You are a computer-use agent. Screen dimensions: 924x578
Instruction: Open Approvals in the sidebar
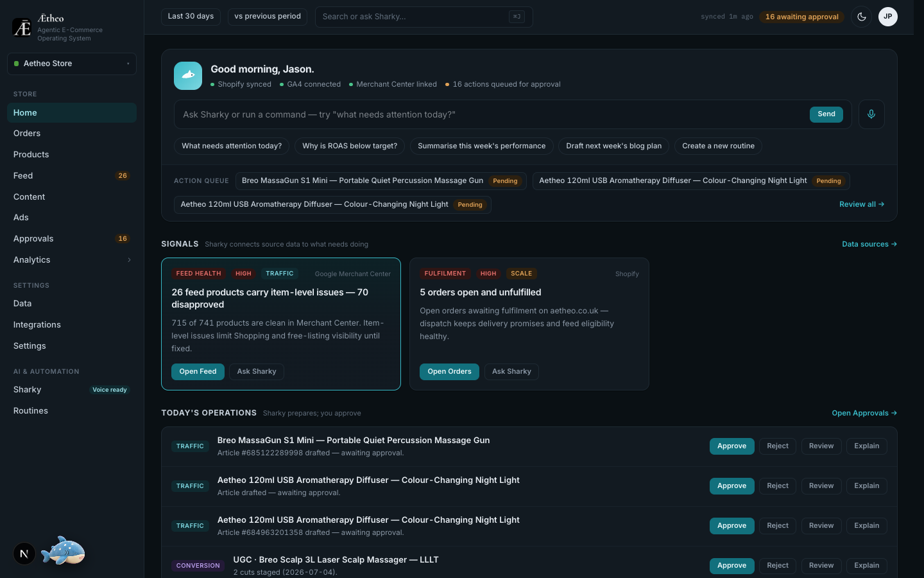point(72,239)
